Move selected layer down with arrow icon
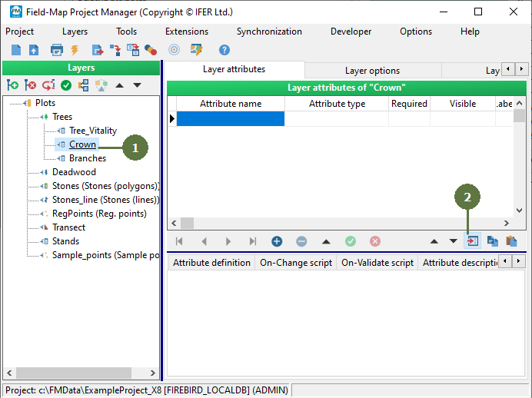Image resolution: width=532 pixels, height=398 pixels. (x=138, y=85)
